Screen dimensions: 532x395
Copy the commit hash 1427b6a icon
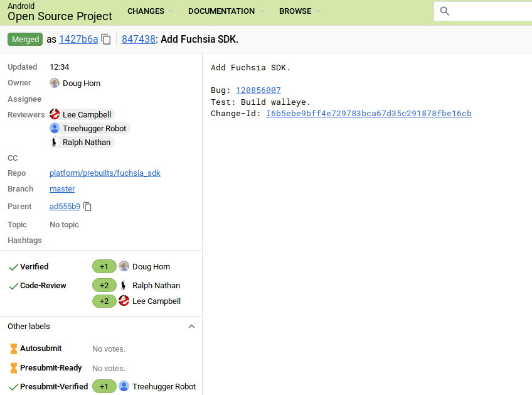click(106, 39)
